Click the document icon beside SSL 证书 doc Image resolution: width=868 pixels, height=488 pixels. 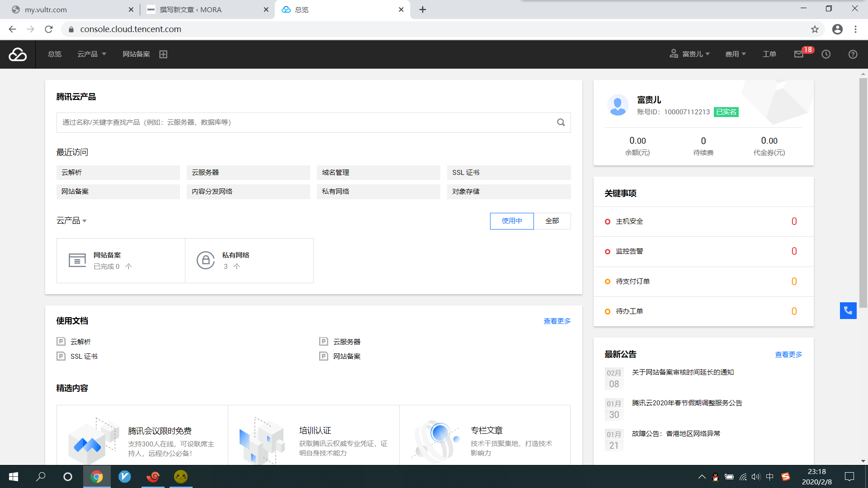pos(61,356)
